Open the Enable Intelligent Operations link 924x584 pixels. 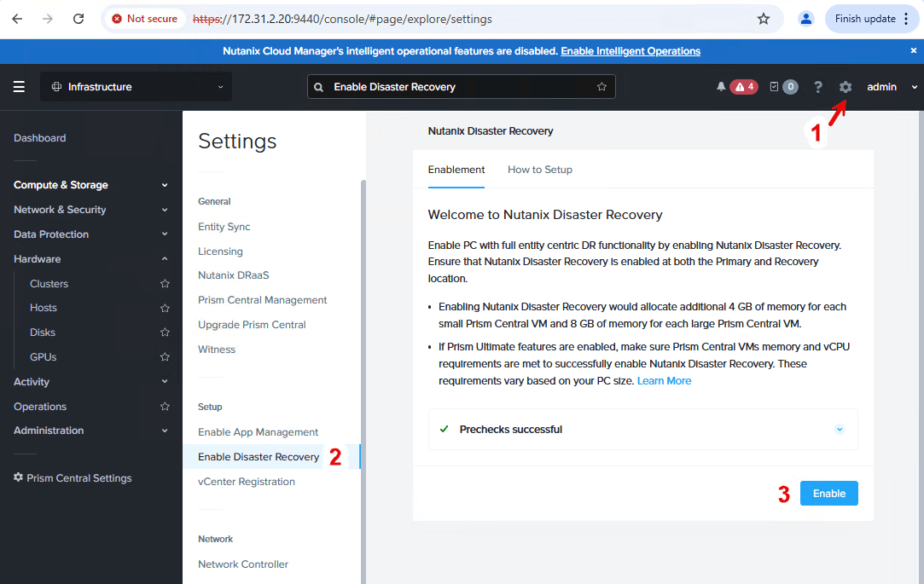point(631,51)
